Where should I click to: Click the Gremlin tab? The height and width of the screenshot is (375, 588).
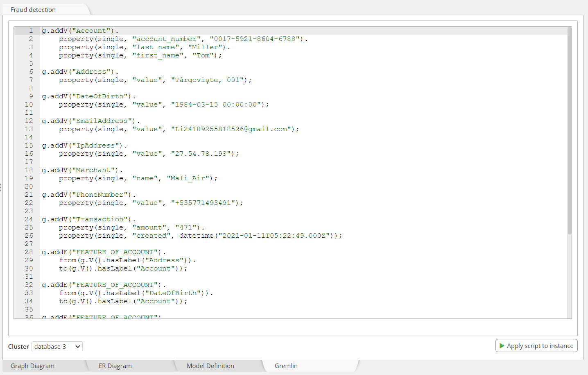tap(286, 366)
